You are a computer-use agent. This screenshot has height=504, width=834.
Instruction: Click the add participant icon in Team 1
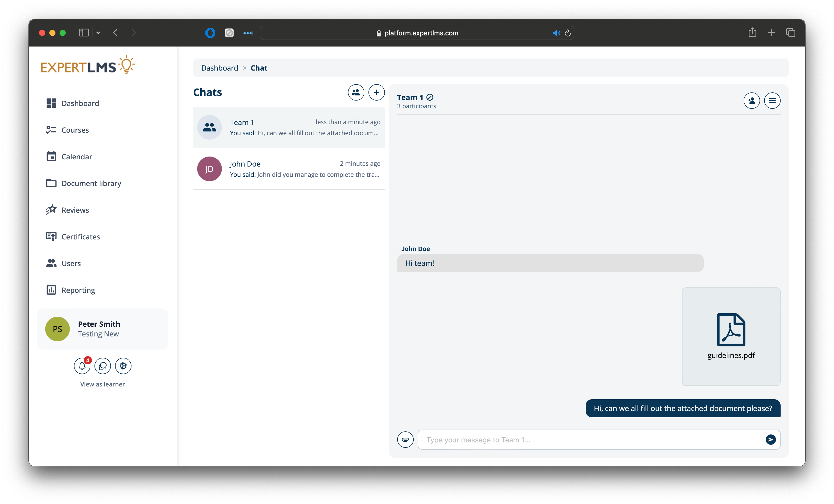(x=751, y=100)
